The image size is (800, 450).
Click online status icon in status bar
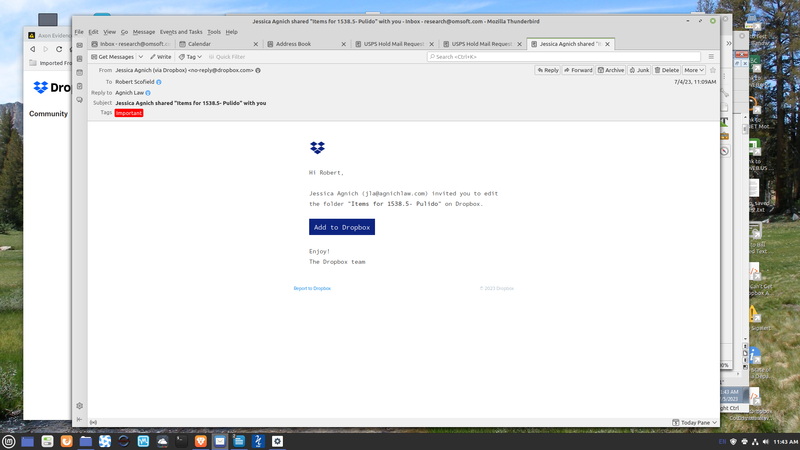pos(93,422)
